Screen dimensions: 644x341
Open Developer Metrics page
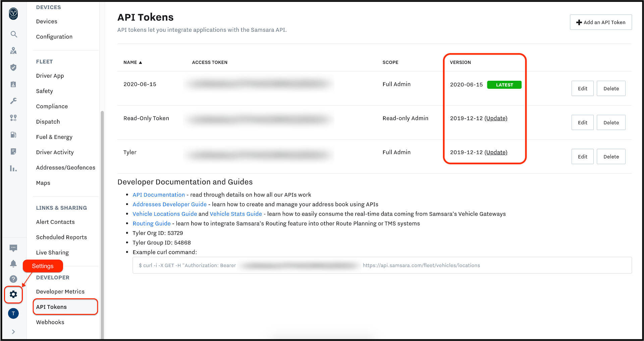(x=60, y=292)
